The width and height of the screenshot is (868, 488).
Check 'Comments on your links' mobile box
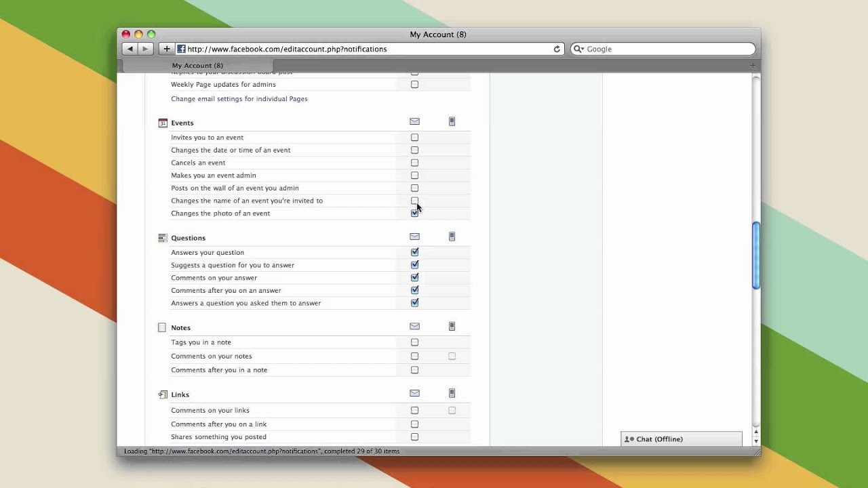tap(452, 411)
